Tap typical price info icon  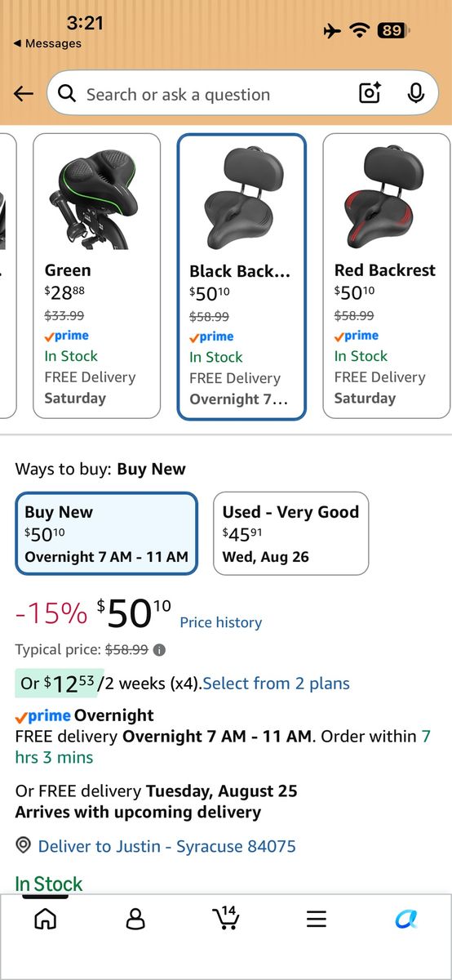pyautogui.click(x=160, y=650)
